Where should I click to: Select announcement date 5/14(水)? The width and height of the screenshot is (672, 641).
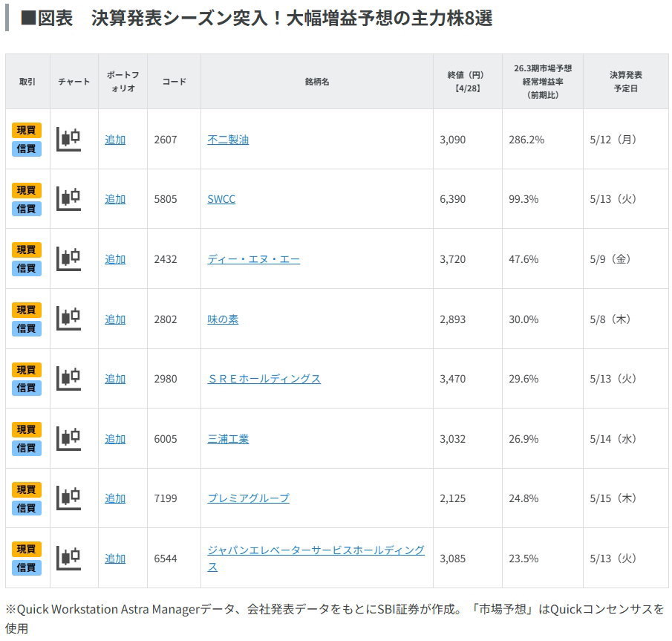tap(613, 439)
